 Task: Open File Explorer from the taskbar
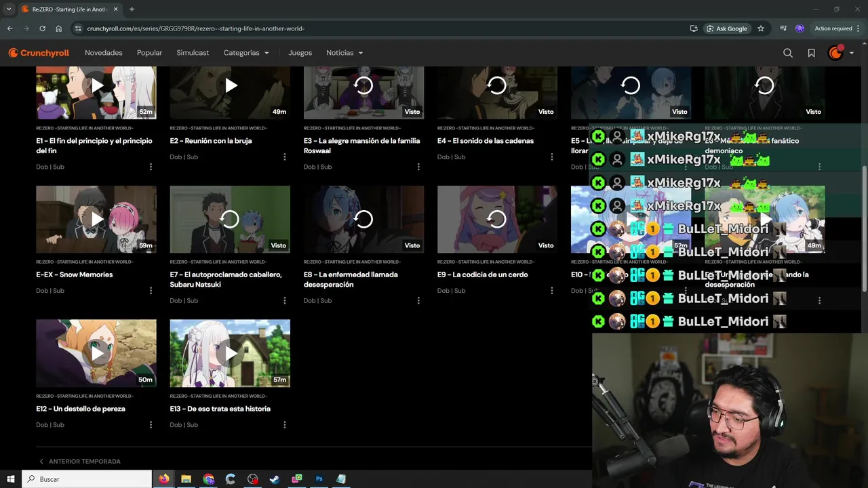[x=186, y=479]
